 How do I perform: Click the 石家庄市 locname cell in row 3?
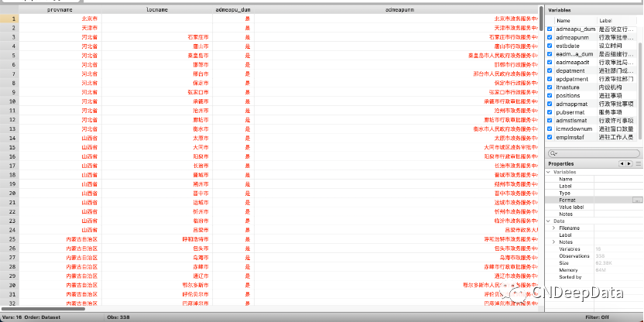pyautogui.click(x=157, y=37)
